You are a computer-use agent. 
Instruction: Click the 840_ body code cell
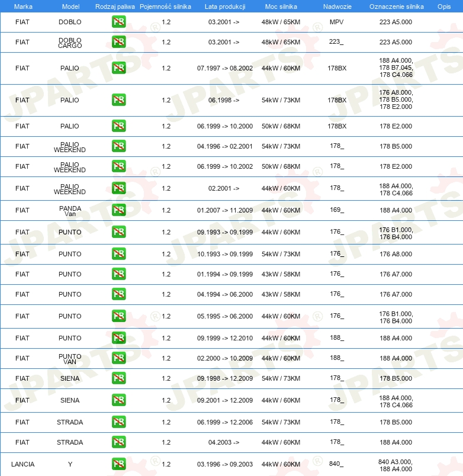[x=336, y=464]
